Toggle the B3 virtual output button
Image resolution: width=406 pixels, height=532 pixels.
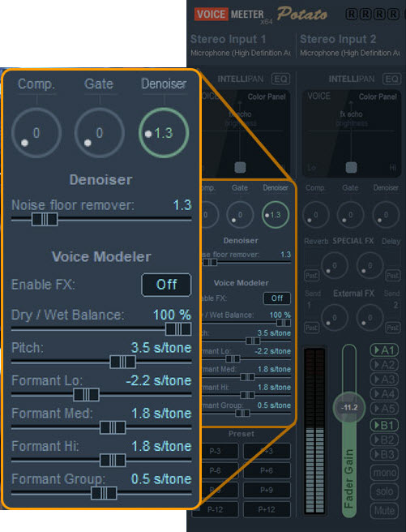(384, 454)
